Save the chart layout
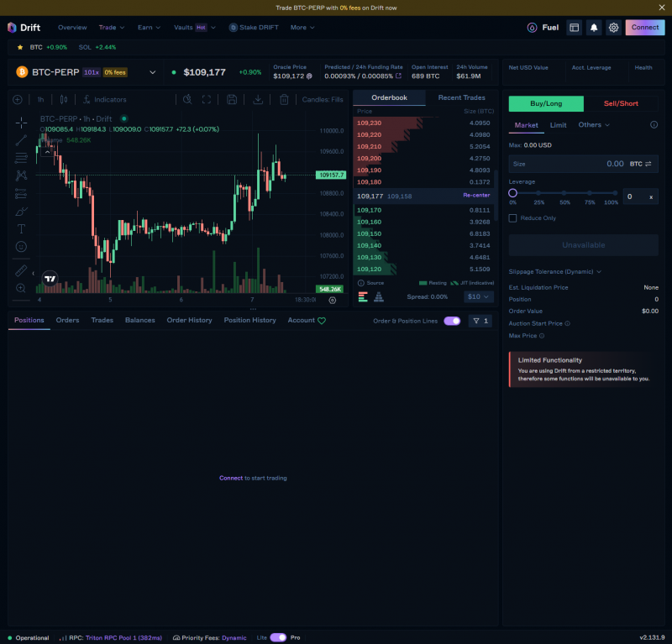672x644 pixels. pyautogui.click(x=232, y=99)
